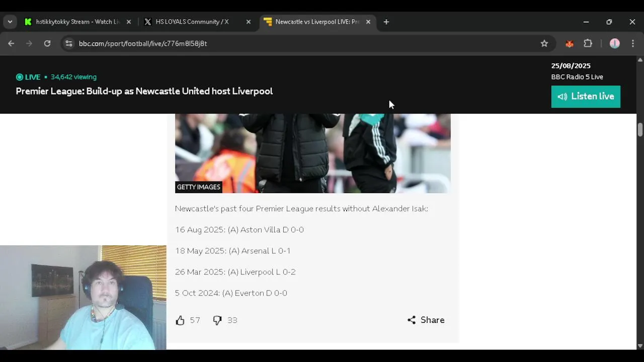The image size is (644, 362).
Task: Go back to the previous page
Action: tap(11, 44)
